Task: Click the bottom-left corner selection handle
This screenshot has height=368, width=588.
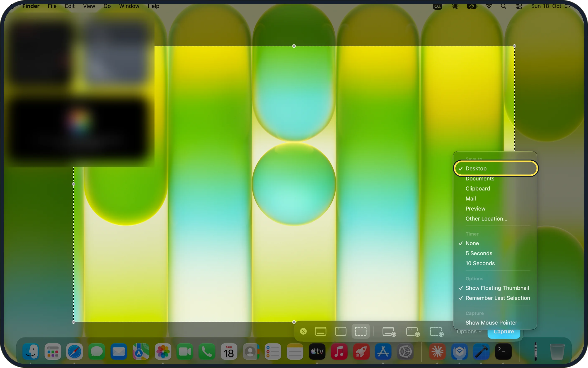Action: (73, 322)
